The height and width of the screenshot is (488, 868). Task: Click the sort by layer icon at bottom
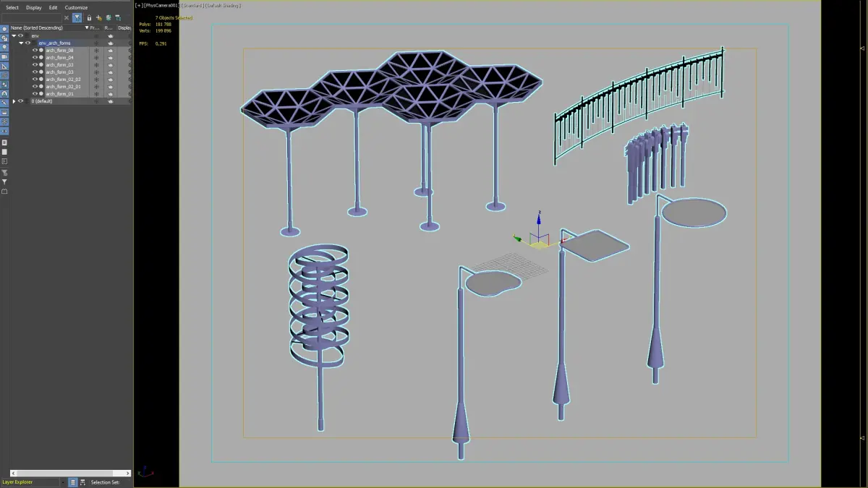coord(73,482)
